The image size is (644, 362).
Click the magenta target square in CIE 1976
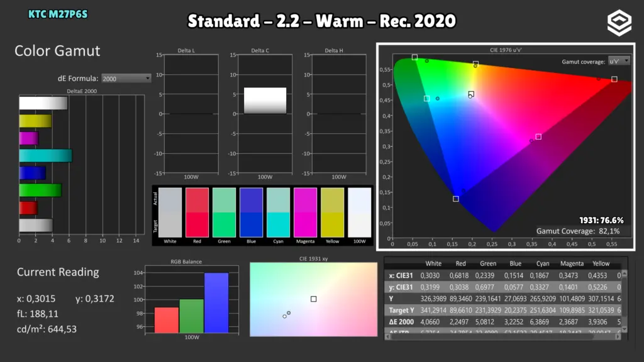point(538,136)
